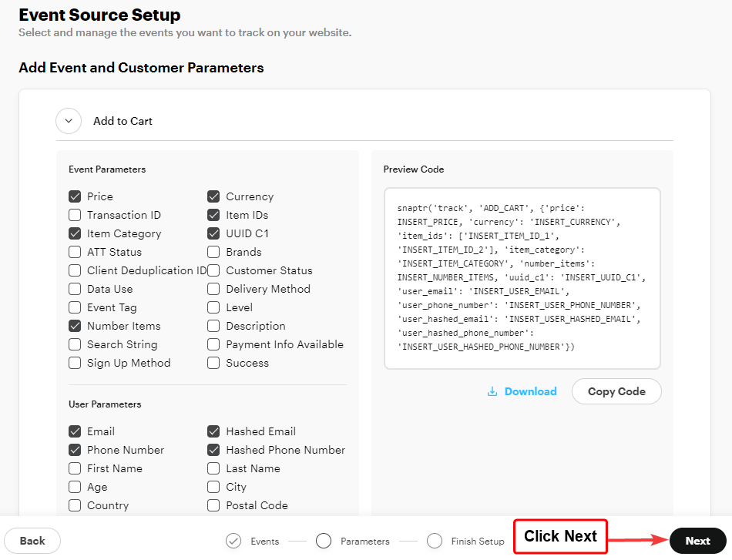This screenshot has height=560, width=732.
Task: Click the Events step checkmark icon
Action: (x=233, y=541)
